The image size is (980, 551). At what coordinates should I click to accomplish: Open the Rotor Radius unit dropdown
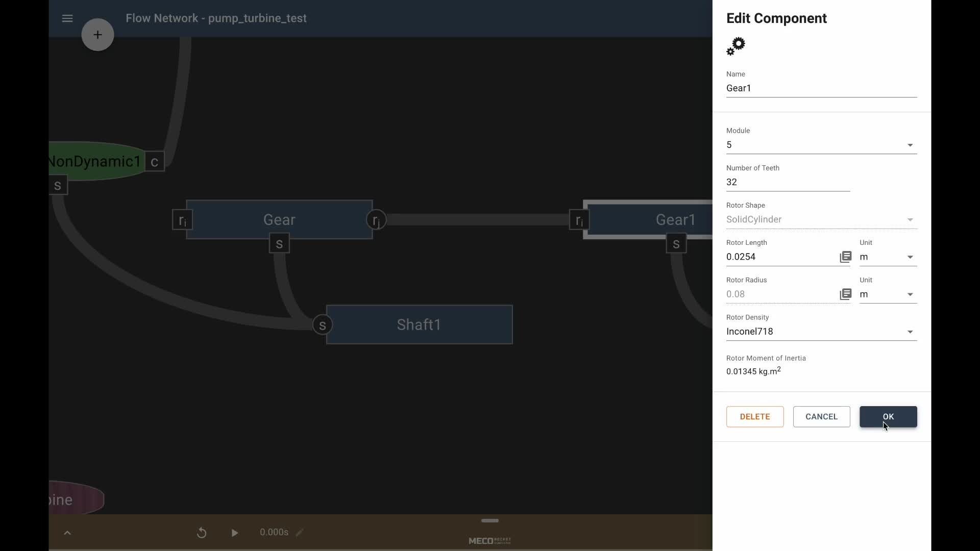tap(888, 294)
